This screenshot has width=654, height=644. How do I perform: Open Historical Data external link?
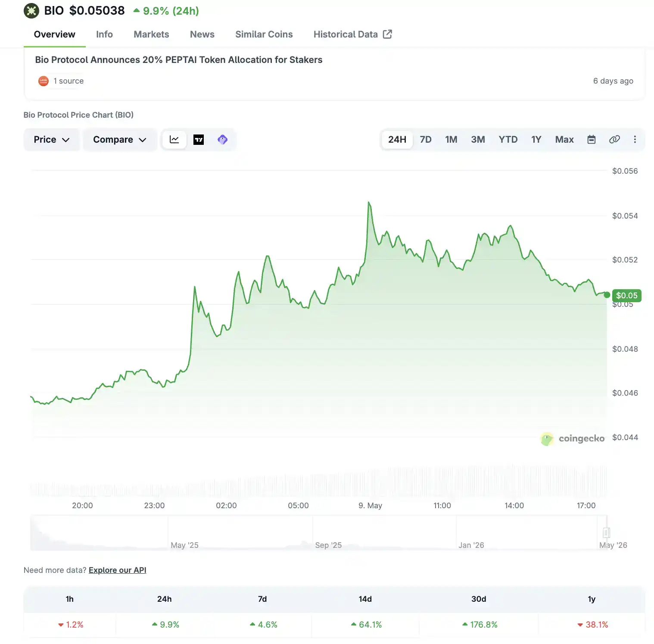353,34
